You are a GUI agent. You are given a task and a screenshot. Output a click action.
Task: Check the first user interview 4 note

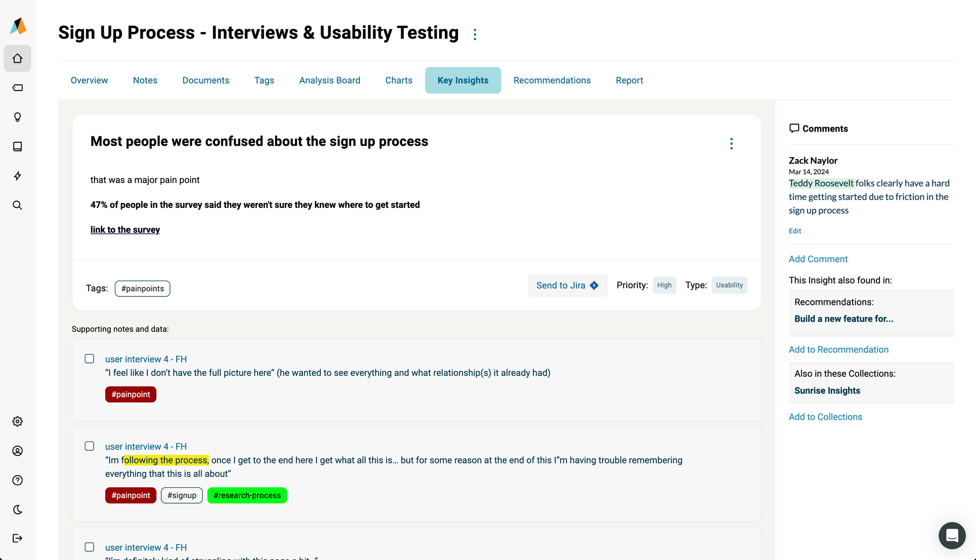[89, 359]
